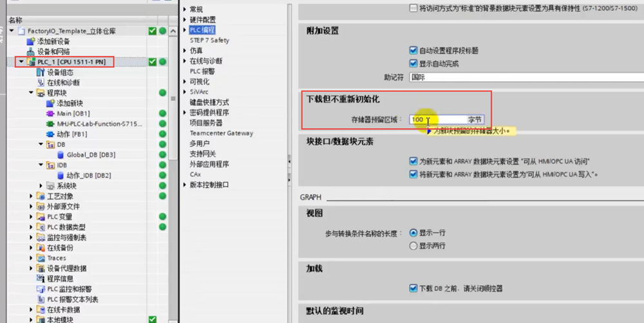Select the 显示两行 radio button

click(x=413, y=245)
